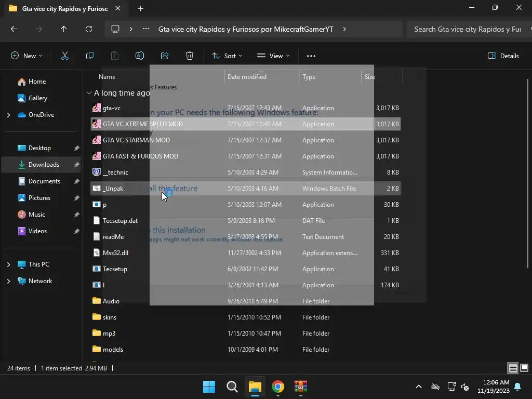Select GTA VC STARMAN MOD file
532x399 pixels.
click(x=245, y=140)
